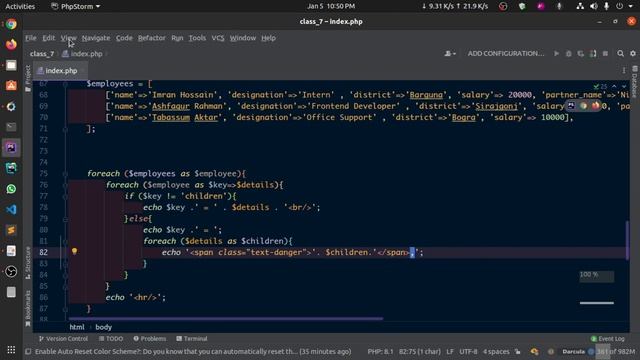
Task: Open PhpStorm icon in the dock
Action: (11, 147)
